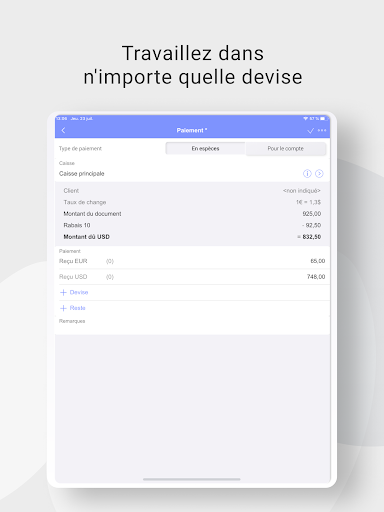The width and height of the screenshot is (384, 512).
Task: Tap the status bar date and time
Action: [x=75, y=119]
